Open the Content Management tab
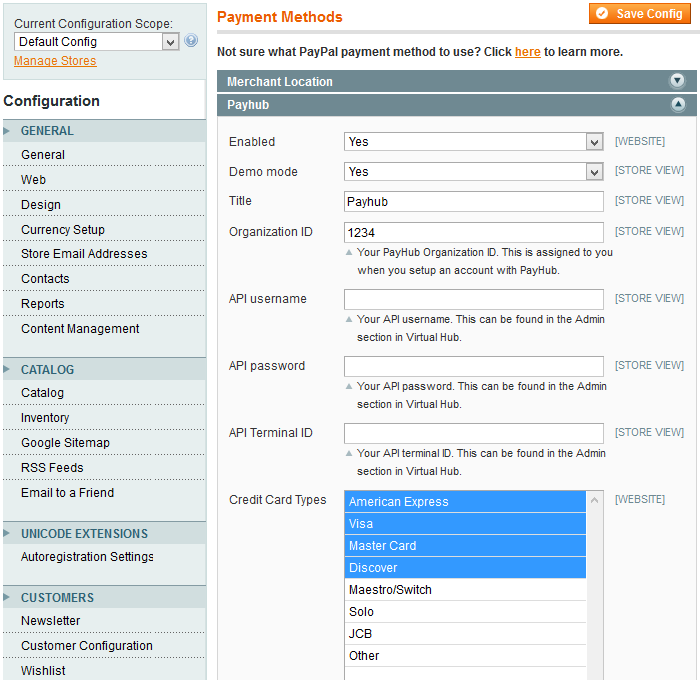The image size is (700, 680). (80, 329)
